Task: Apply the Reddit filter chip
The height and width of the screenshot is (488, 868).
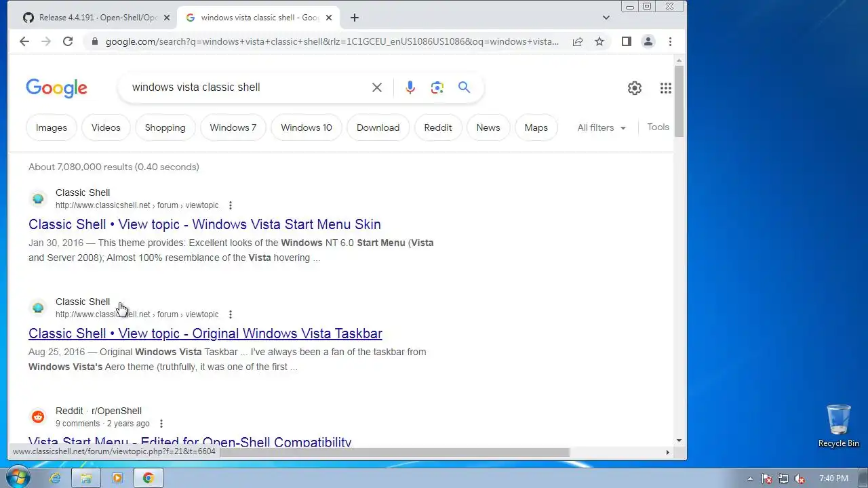Action: pos(438,127)
